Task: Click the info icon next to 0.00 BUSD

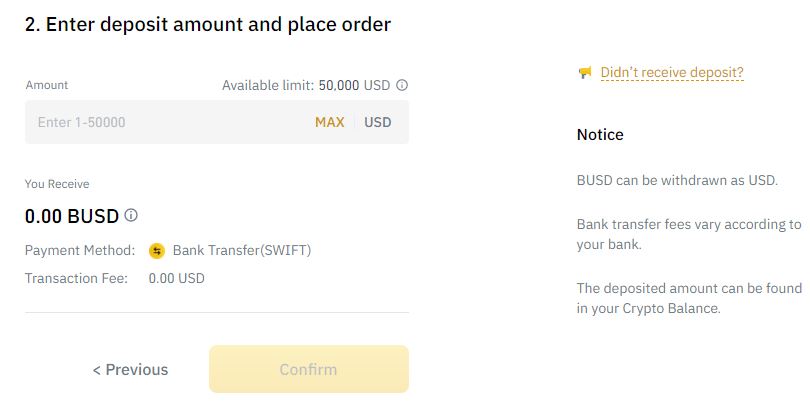Action: click(131, 215)
